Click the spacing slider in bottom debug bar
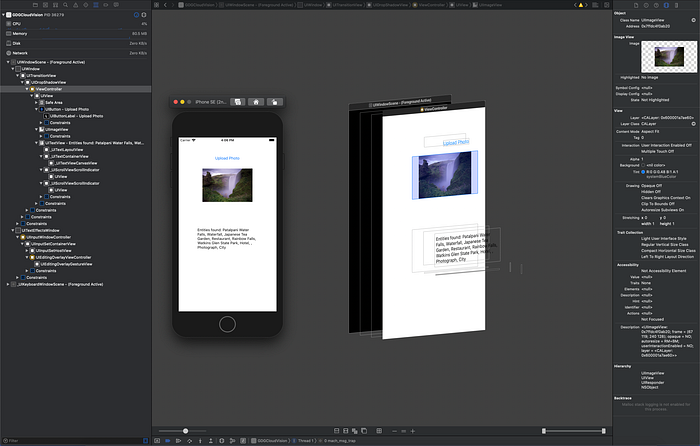Image resolution: width=700 pixels, height=446 pixels. [185, 431]
